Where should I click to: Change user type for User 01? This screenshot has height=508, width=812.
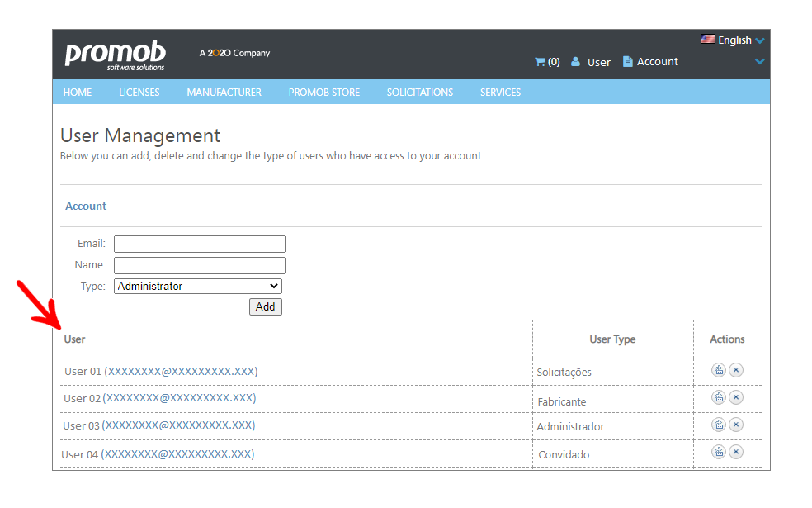click(x=719, y=370)
